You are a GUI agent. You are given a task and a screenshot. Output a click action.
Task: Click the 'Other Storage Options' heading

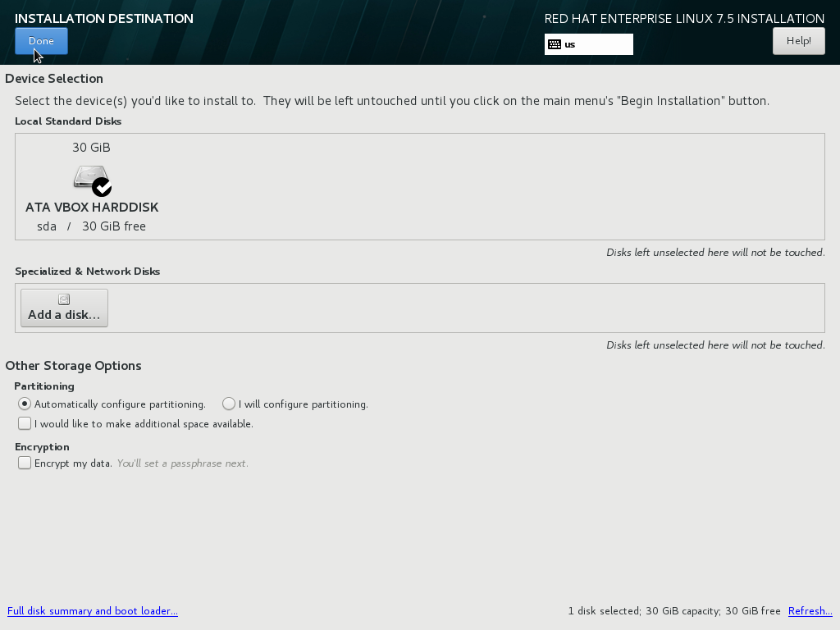point(73,366)
